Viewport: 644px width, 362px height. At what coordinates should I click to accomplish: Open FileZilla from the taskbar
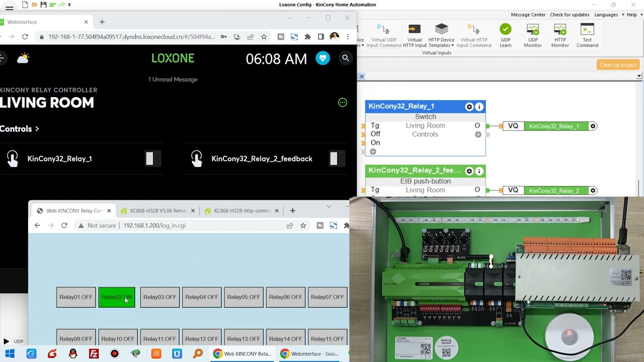click(x=94, y=354)
